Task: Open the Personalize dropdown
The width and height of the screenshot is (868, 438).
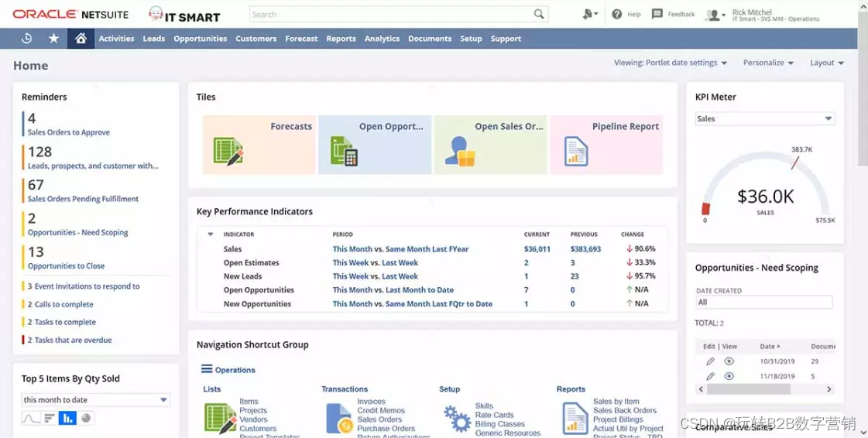Action: [768, 63]
